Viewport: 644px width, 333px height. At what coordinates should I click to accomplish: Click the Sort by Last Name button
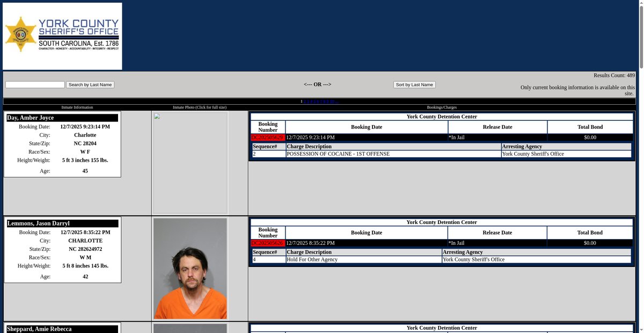pos(414,85)
